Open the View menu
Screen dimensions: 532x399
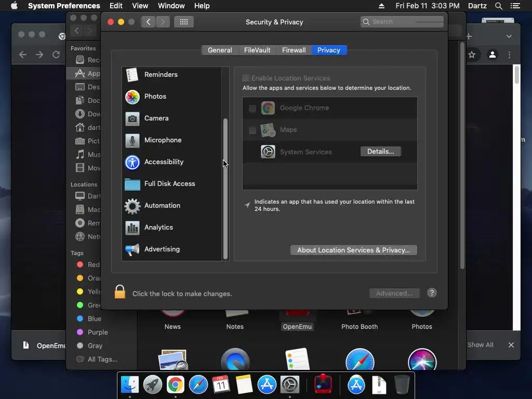(x=140, y=6)
